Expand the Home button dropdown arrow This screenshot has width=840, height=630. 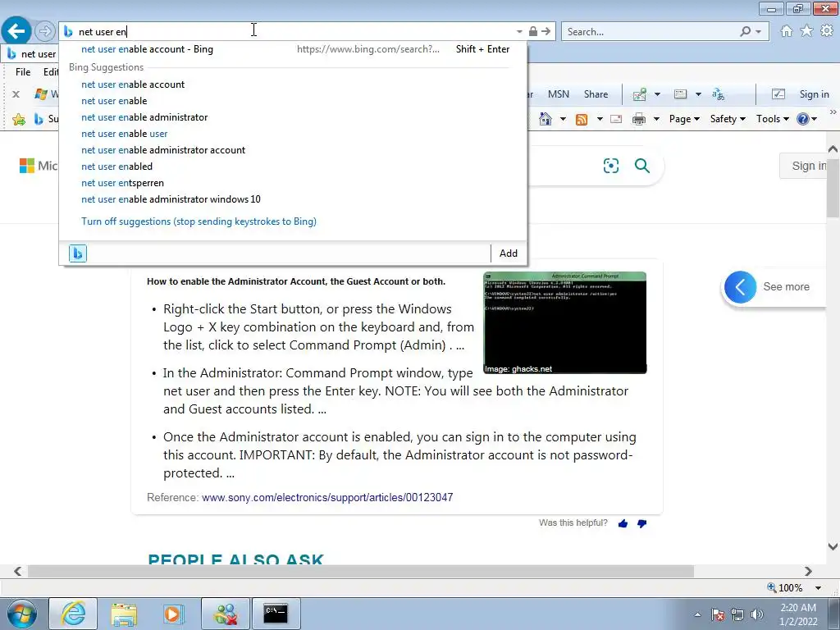click(563, 119)
